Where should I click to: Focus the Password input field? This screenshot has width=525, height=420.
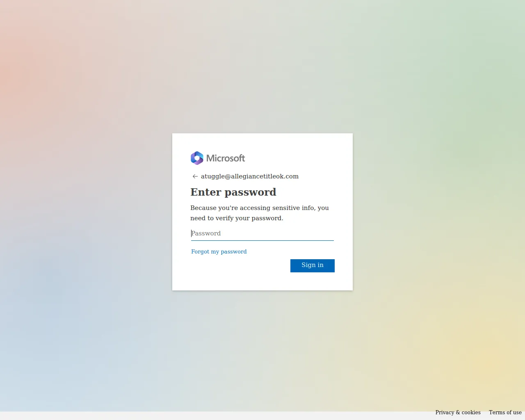(x=262, y=233)
